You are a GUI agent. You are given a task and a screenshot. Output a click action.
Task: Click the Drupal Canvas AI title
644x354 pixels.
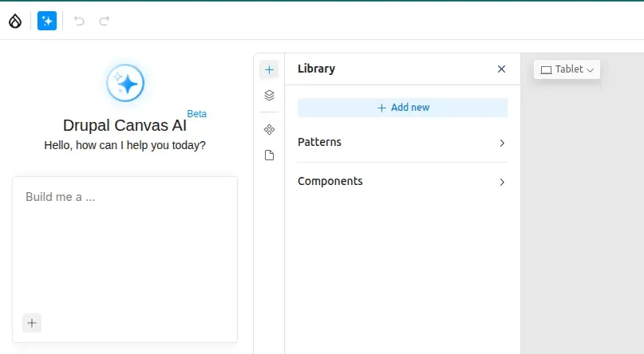pos(124,125)
